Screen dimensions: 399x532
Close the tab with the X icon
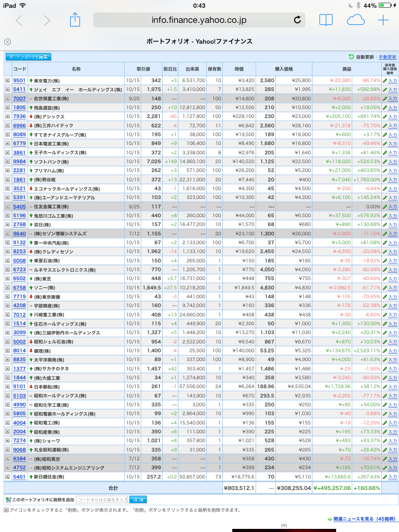point(7,42)
